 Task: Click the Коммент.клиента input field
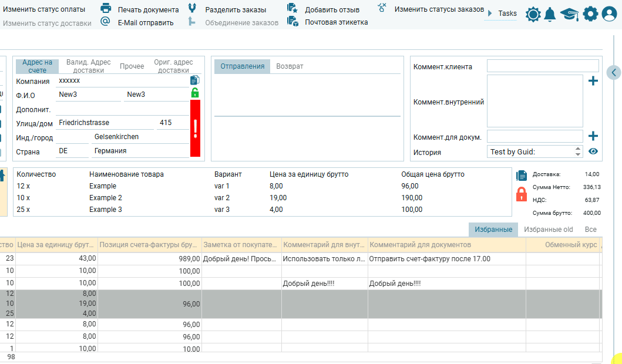(542, 66)
